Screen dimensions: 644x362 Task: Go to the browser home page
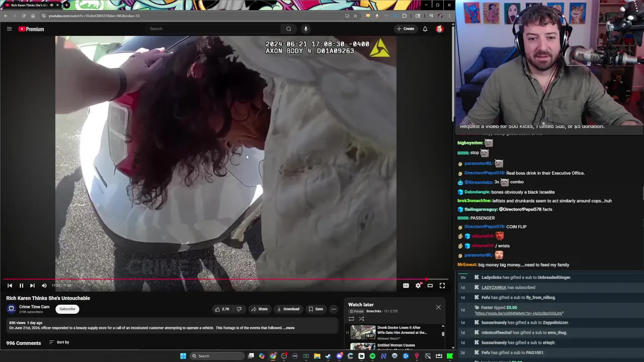tap(33, 16)
